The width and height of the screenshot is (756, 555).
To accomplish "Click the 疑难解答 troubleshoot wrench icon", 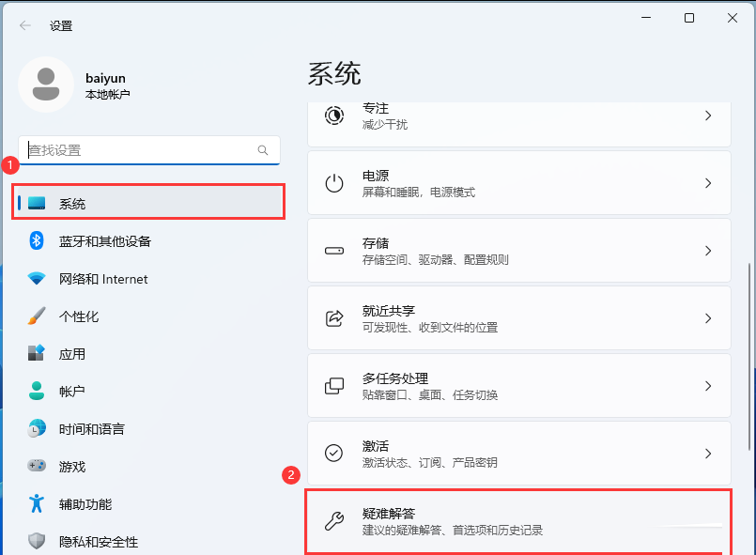I will pos(334,517).
